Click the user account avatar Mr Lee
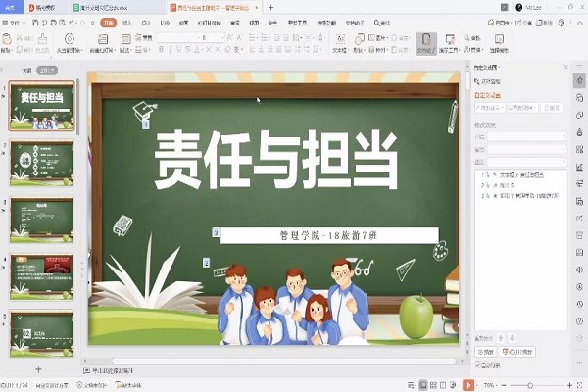 [x=521, y=7]
